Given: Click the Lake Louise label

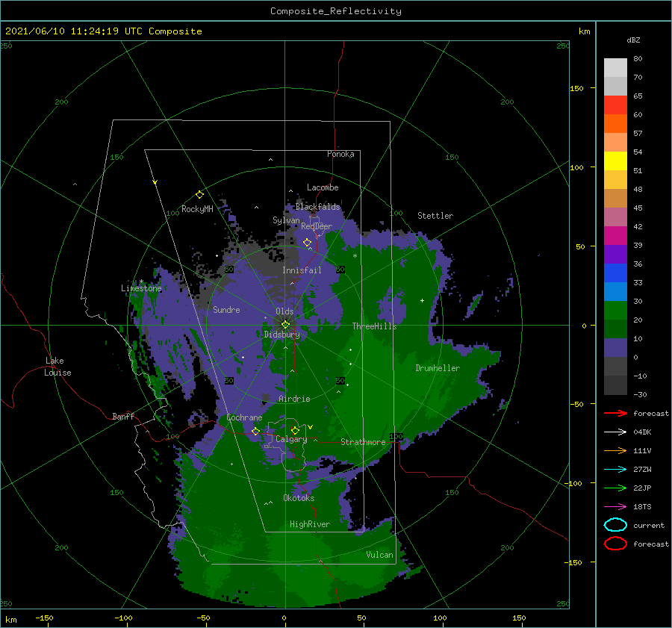Looking at the screenshot, I should [57, 367].
